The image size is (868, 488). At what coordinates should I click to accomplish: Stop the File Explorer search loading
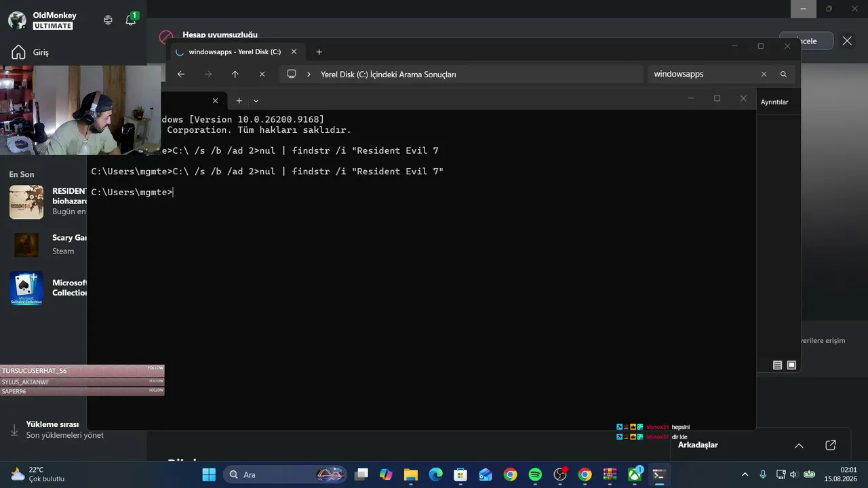point(262,74)
